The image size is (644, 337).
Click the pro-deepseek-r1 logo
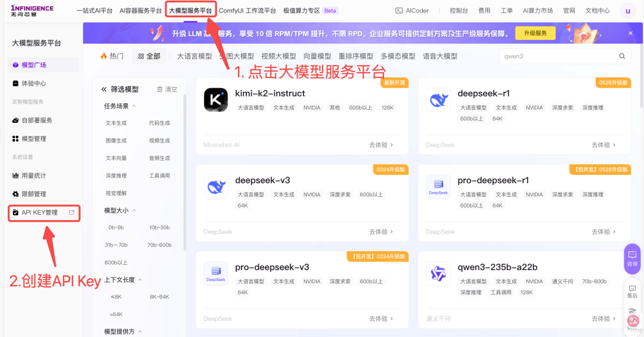(438, 187)
